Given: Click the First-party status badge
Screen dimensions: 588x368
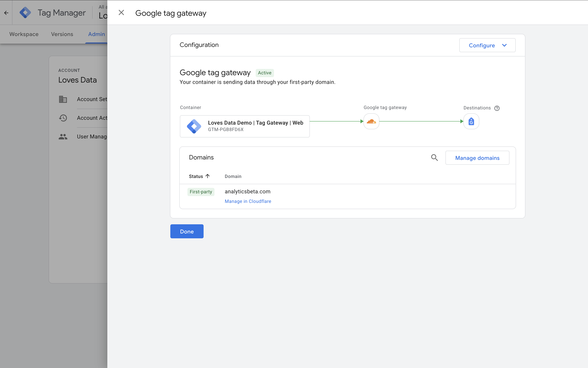Looking at the screenshot, I should [x=201, y=192].
